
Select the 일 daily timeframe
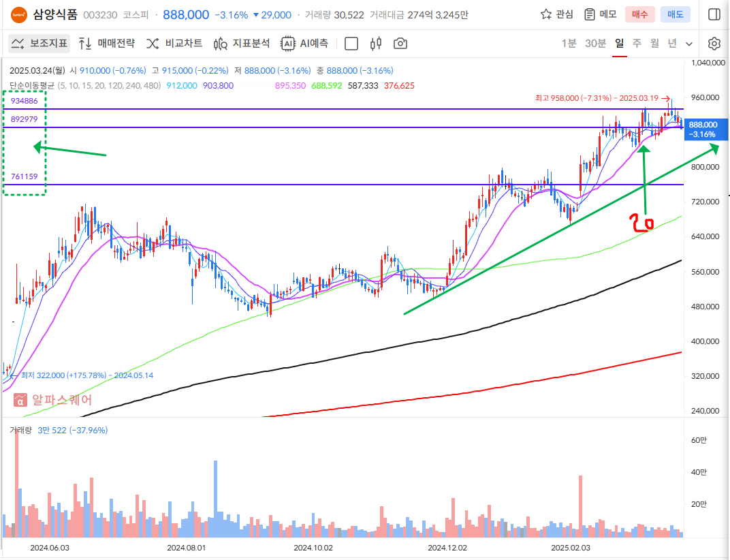(x=619, y=44)
